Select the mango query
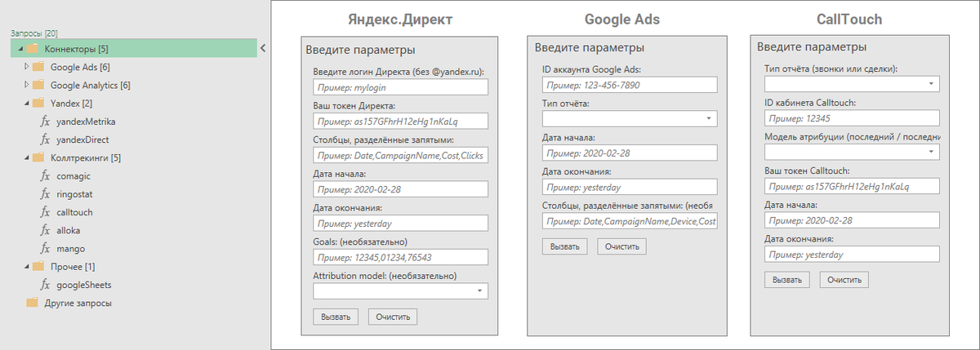Viewport: 980px width, 350px height. [x=70, y=248]
